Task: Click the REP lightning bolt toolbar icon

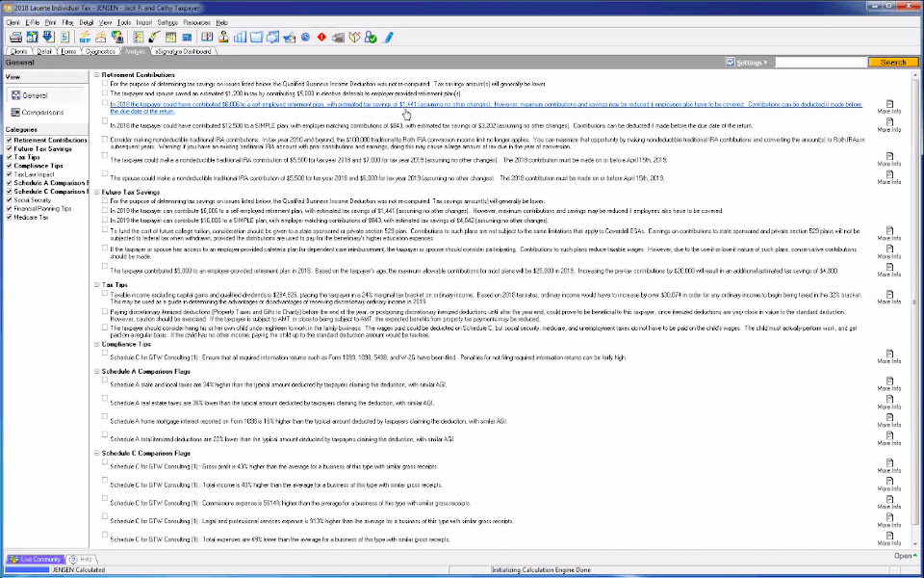Action: click(85, 38)
